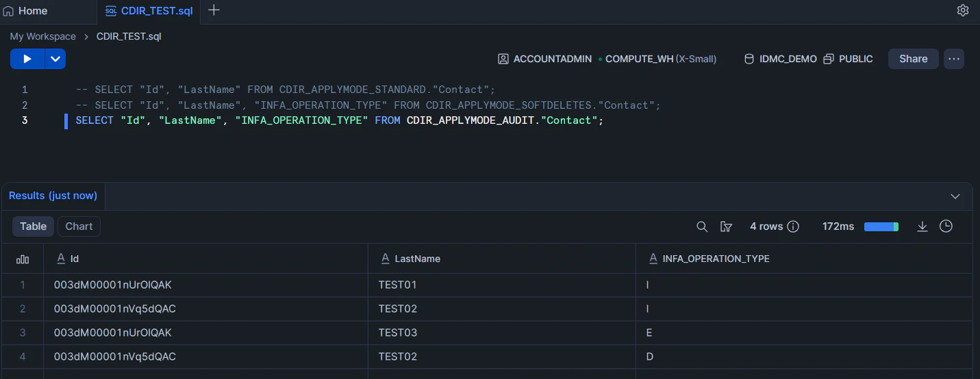Image resolution: width=980 pixels, height=379 pixels.
Task: Add a new worksheet tab
Action: (214, 10)
